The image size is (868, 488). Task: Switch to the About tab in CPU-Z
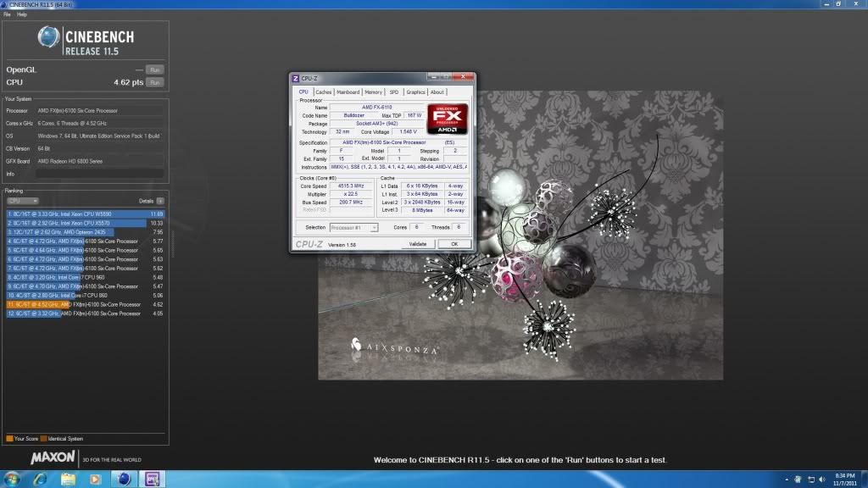pyautogui.click(x=437, y=91)
